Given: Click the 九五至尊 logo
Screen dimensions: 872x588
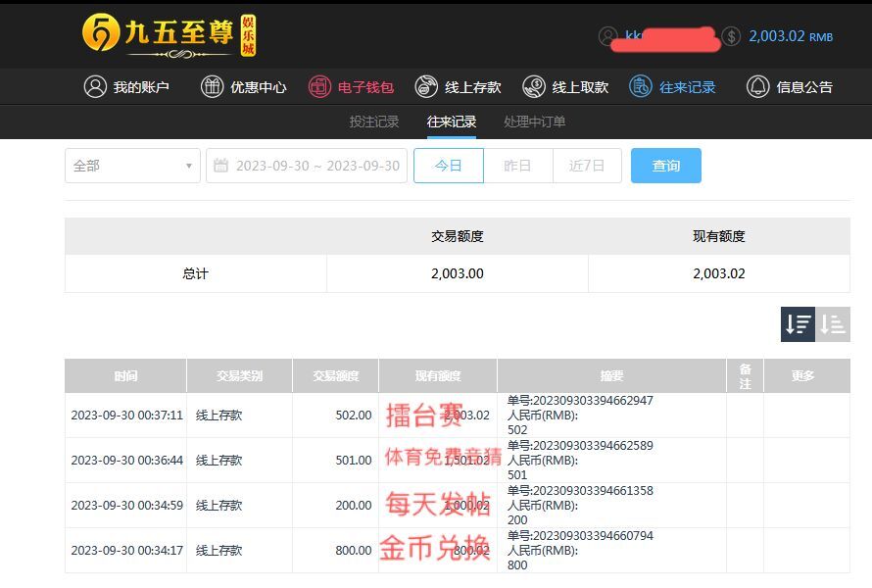Looking at the screenshot, I should point(170,35).
